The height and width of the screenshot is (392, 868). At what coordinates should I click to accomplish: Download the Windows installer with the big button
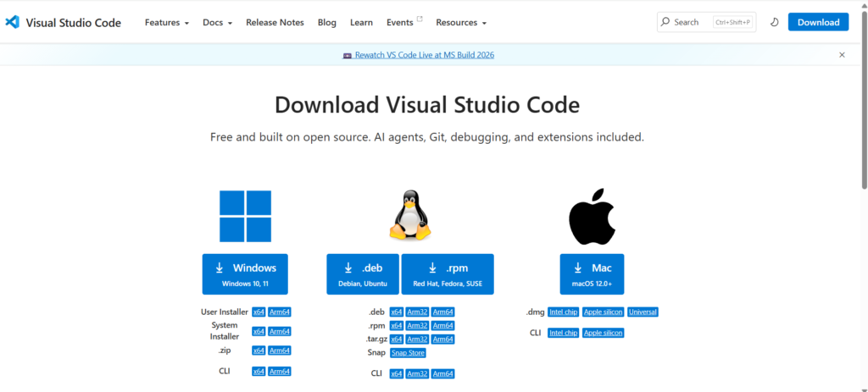click(x=245, y=274)
